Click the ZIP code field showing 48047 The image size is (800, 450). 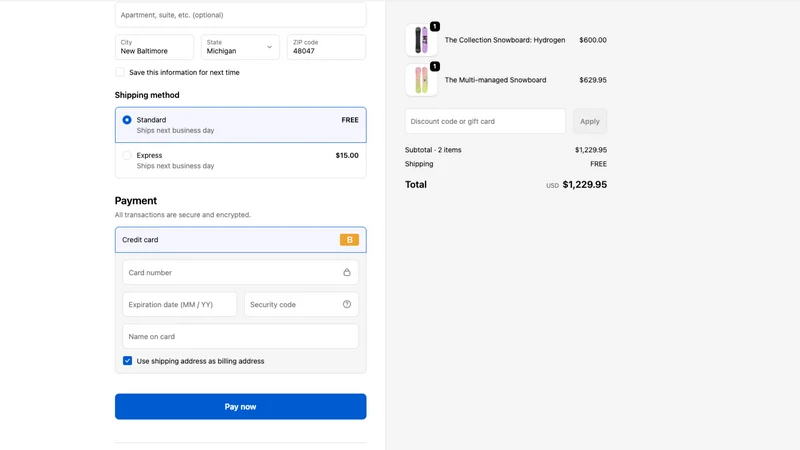tap(327, 47)
